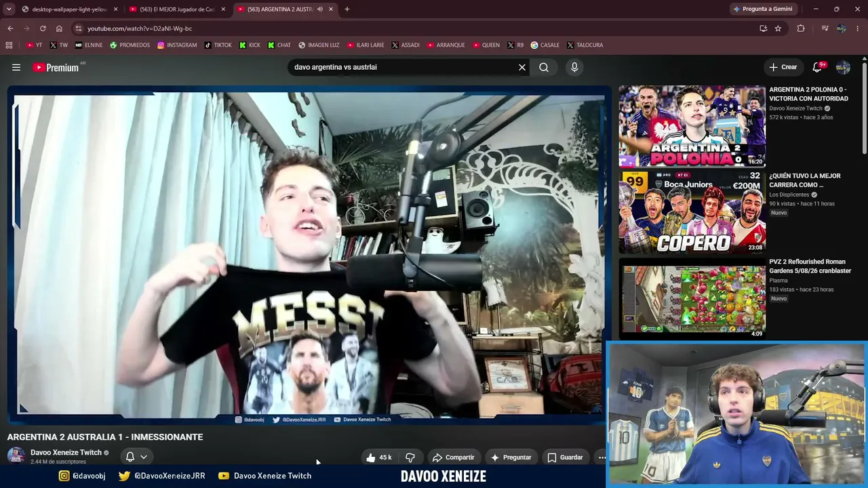This screenshot has width=868, height=488.
Task: Open YouTube notifications bell
Action: (x=817, y=67)
